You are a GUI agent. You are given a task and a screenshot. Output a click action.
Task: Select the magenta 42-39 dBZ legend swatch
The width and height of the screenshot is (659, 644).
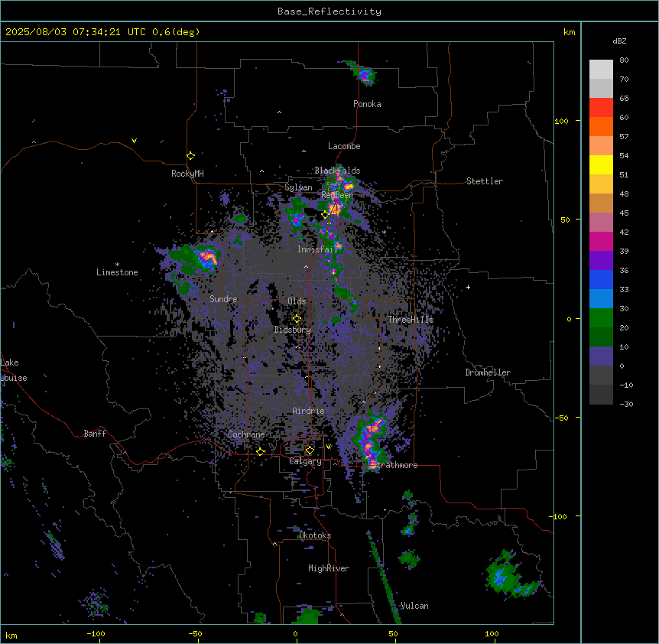(x=601, y=241)
